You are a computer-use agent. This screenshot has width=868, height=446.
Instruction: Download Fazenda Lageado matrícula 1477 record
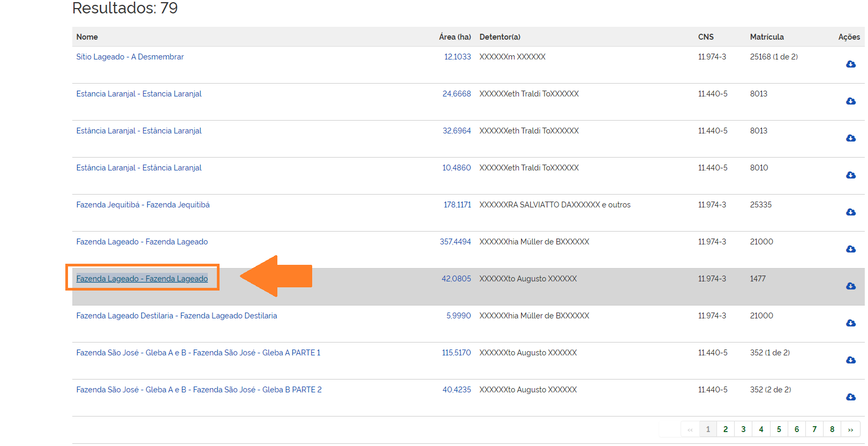850,286
